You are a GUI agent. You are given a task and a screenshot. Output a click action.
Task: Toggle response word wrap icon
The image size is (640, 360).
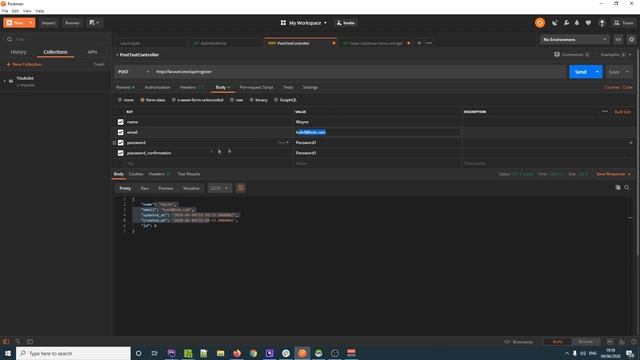pyautogui.click(x=240, y=188)
